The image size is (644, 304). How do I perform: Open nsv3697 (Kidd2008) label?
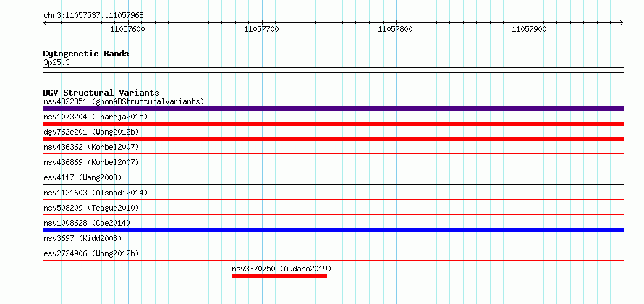pyautogui.click(x=82, y=238)
